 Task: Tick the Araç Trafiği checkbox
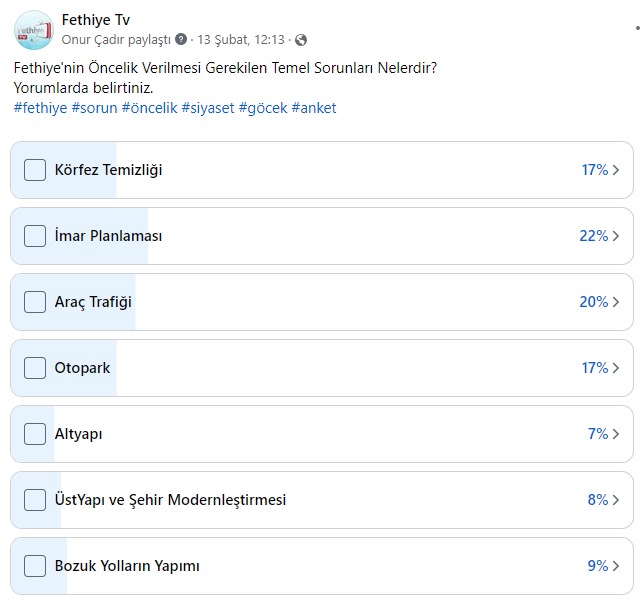[x=35, y=302]
